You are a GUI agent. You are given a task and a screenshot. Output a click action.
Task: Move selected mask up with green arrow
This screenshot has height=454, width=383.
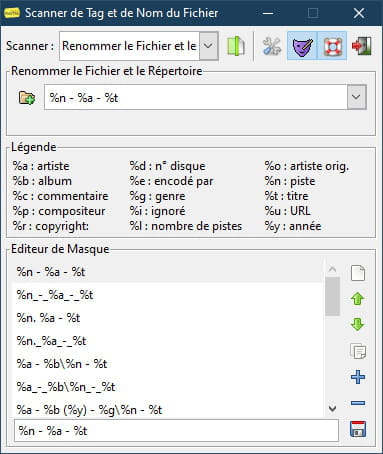pyautogui.click(x=357, y=298)
